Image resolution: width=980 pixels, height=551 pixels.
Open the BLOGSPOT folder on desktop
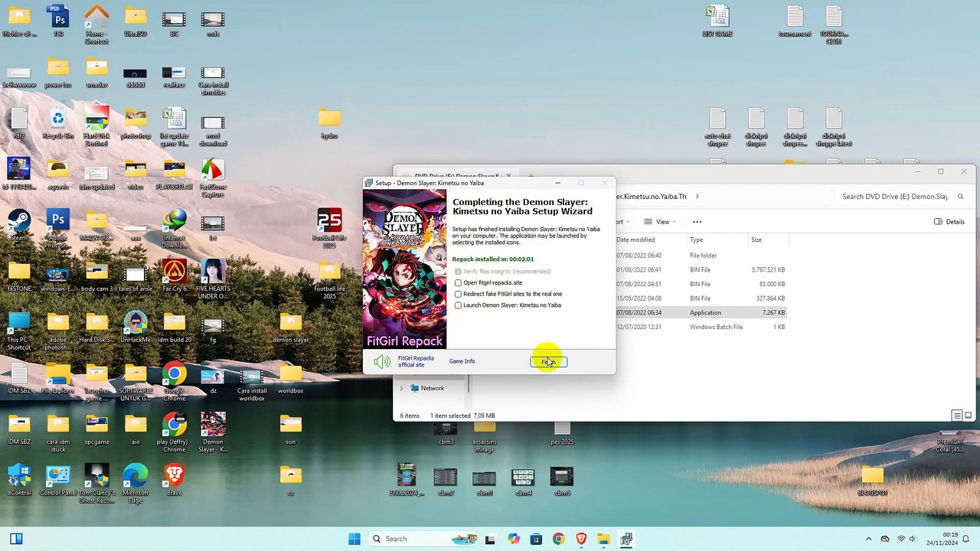872,480
